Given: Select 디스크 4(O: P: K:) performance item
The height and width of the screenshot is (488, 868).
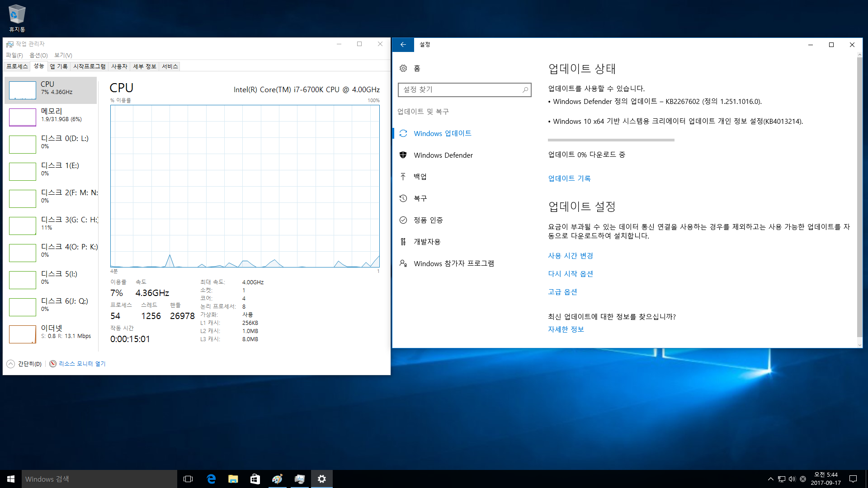Looking at the screenshot, I should [x=51, y=253].
